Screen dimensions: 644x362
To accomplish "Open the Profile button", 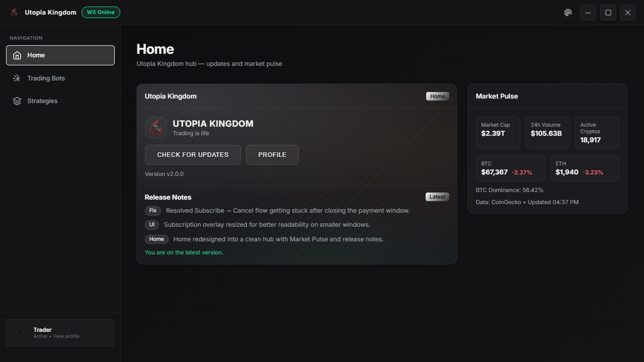I will tap(272, 155).
